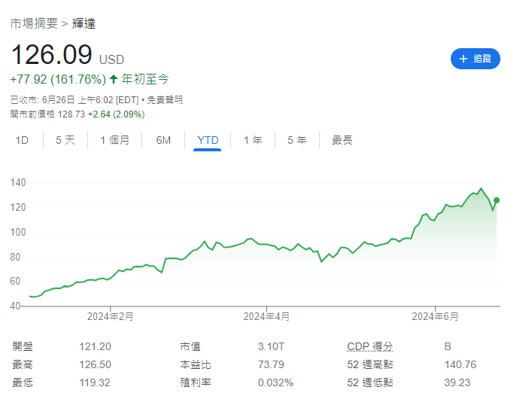Click the 52 週高點 value 140.76
The width and height of the screenshot is (532, 396).
click(x=460, y=365)
